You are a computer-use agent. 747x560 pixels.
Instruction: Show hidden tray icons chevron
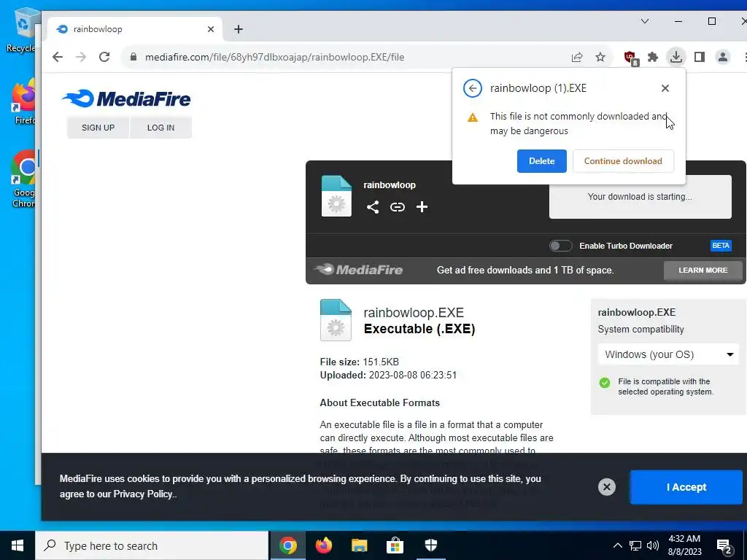point(617,545)
